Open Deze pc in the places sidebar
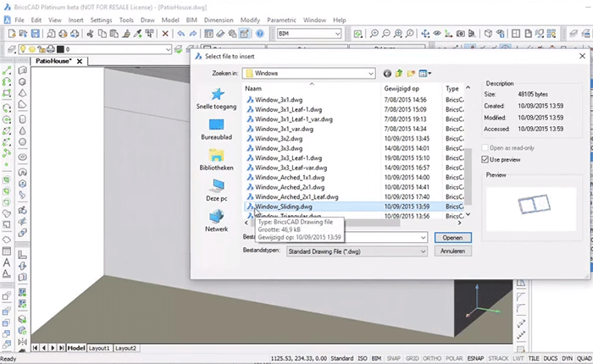This screenshot has height=364, width=593. tap(216, 190)
